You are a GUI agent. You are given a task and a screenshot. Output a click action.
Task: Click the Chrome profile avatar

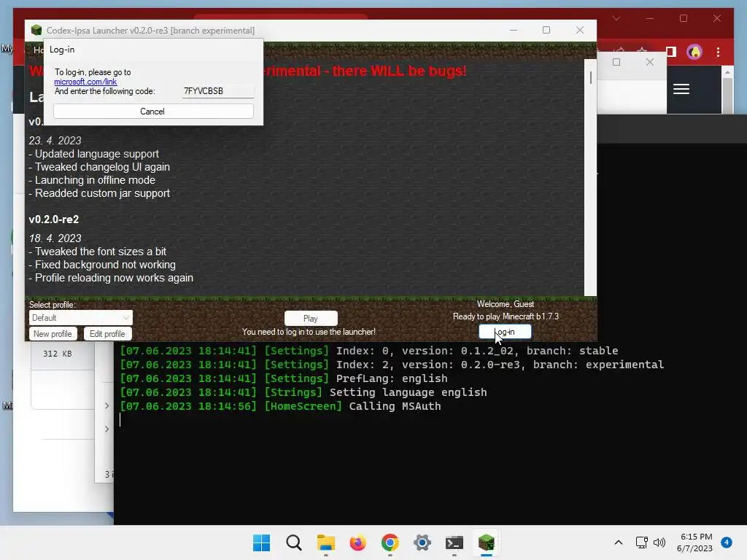pos(694,52)
